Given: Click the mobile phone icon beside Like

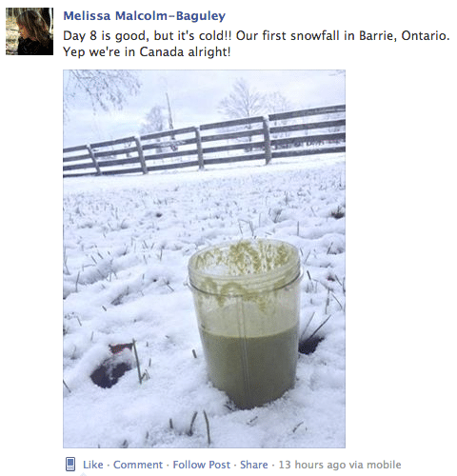Looking at the screenshot, I should pos(70,465).
